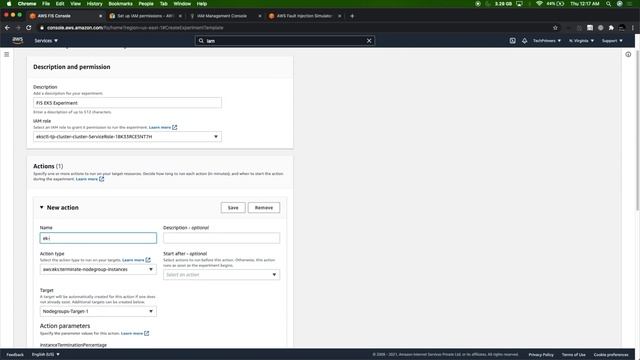Open the Chrome three-dot menu

pos(633,28)
